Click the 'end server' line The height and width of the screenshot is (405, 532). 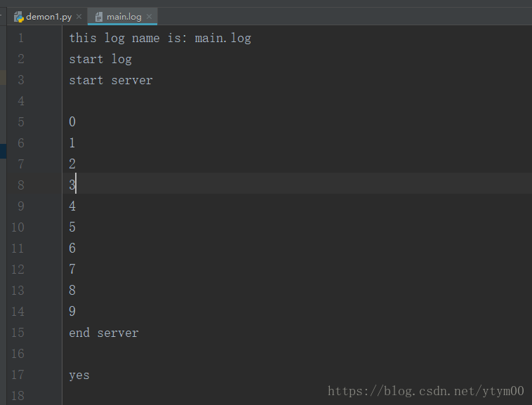click(x=104, y=333)
